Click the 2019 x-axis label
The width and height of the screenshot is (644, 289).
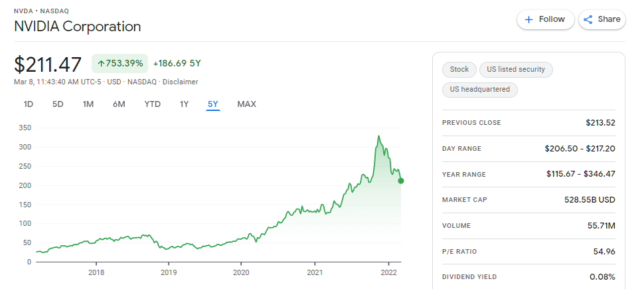(168, 272)
